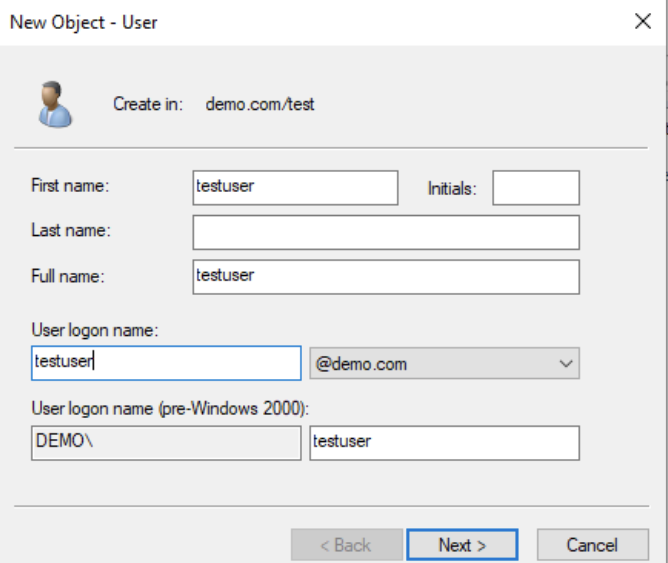Click the user avatar icon
This screenshot has width=668, height=563.
coord(55,104)
